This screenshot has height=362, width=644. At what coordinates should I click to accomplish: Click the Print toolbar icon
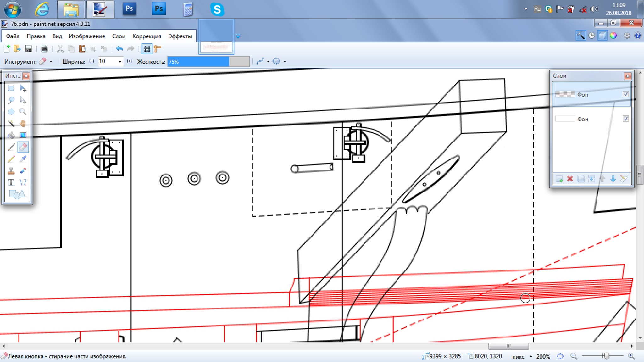click(x=44, y=48)
